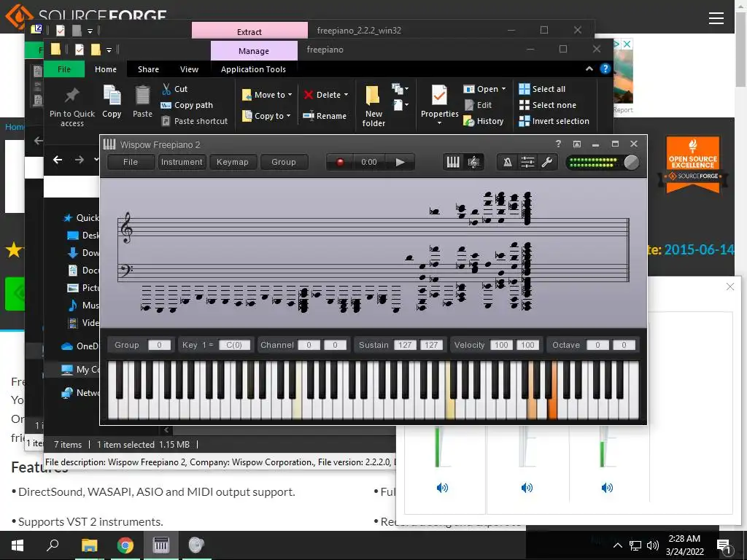Viewport: 747px width, 560px height.
Task: Expand the Open dropdown arrow
Action: click(503, 89)
